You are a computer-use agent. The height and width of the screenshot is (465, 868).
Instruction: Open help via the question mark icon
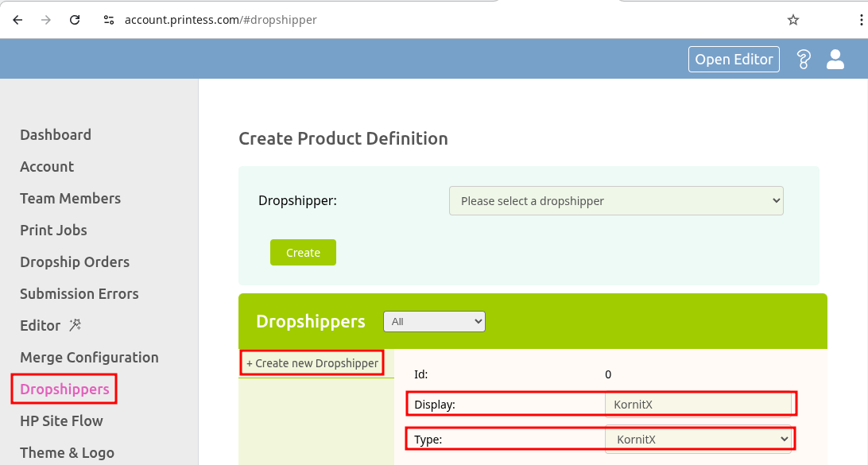tap(804, 60)
